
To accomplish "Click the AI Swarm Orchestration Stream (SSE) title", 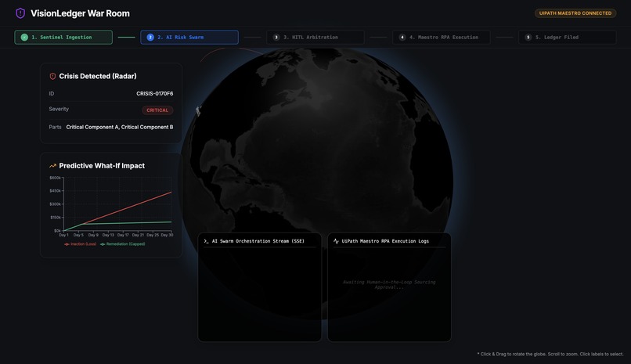I will (258, 241).
